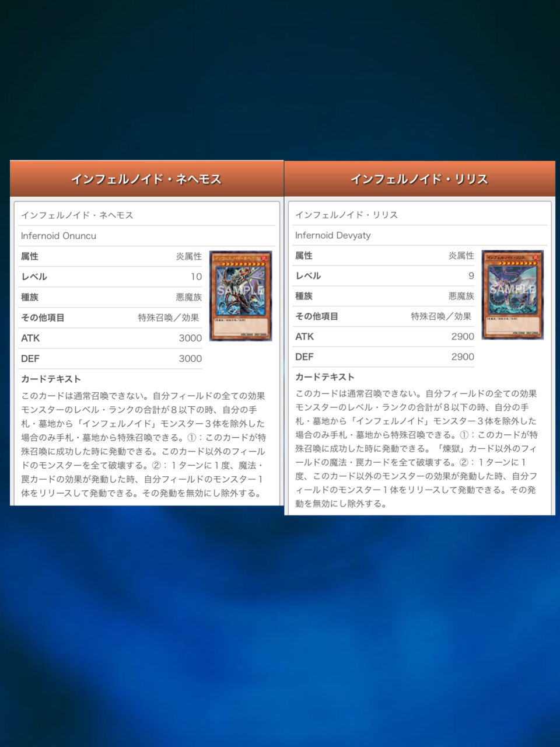
Task: Select DEF value 2900
Action: [x=463, y=357]
